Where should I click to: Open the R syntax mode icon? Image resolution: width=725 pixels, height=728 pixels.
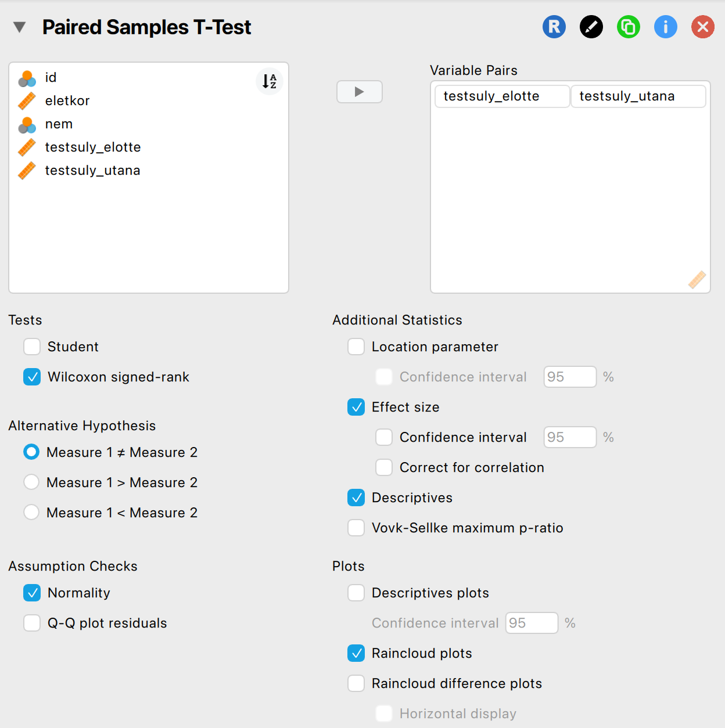tap(554, 27)
